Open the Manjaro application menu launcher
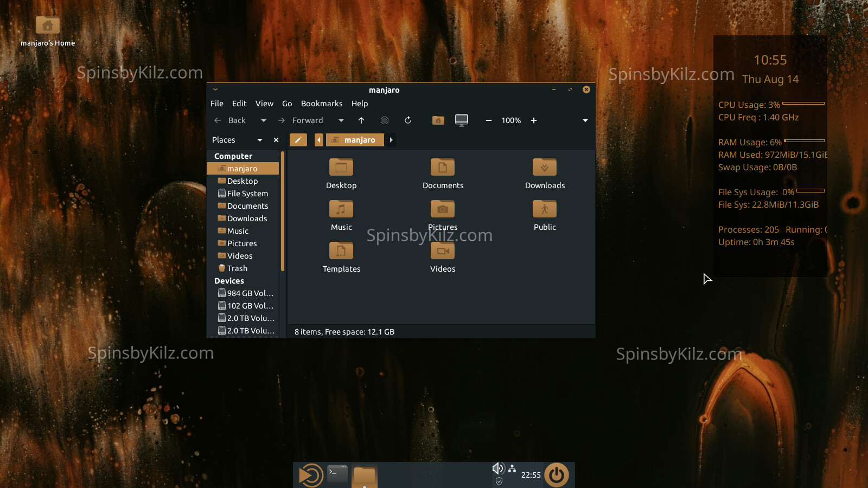The image size is (868, 488). (311, 476)
